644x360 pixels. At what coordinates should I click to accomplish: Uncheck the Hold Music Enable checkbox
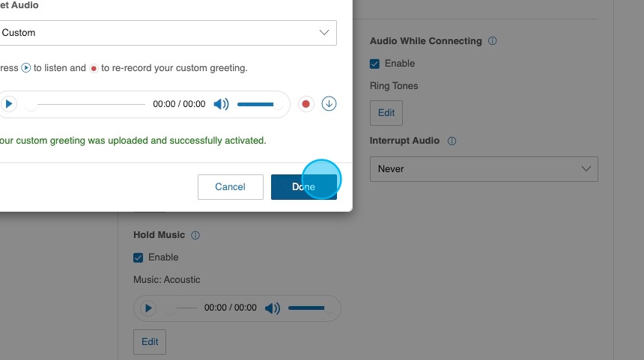point(139,257)
